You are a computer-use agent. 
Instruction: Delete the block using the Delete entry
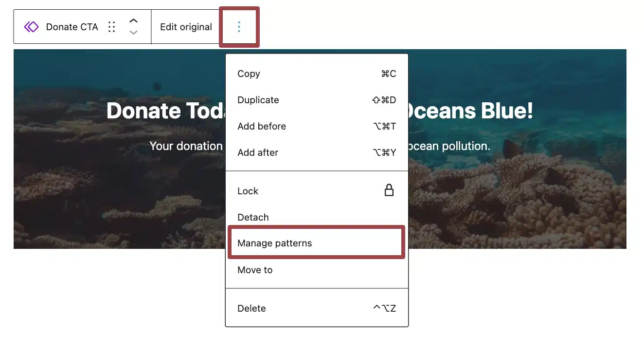(317, 308)
